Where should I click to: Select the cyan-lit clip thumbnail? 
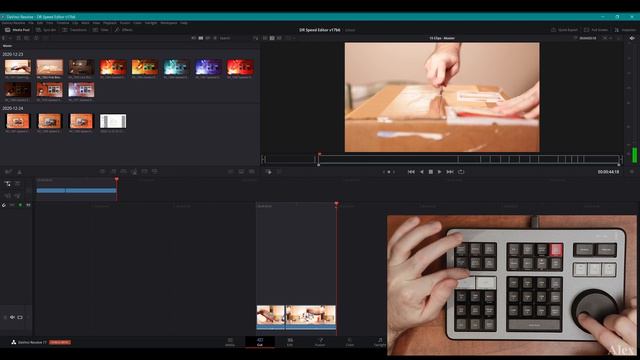pos(177,67)
